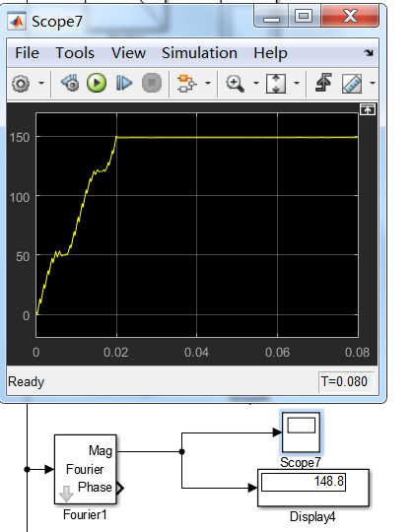This screenshot has width=413, height=532.
Task: Open the Simulation menu
Action: (x=199, y=53)
